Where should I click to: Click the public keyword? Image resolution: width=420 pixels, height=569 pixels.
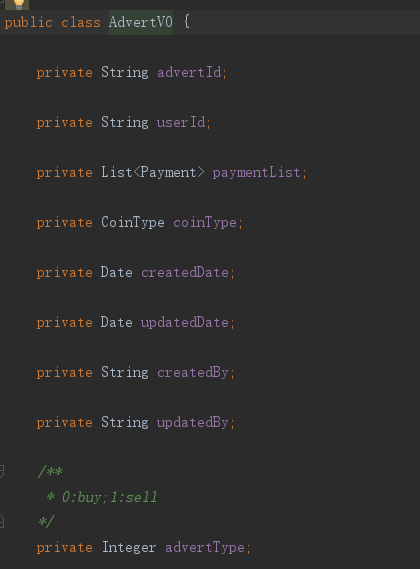(28, 22)
